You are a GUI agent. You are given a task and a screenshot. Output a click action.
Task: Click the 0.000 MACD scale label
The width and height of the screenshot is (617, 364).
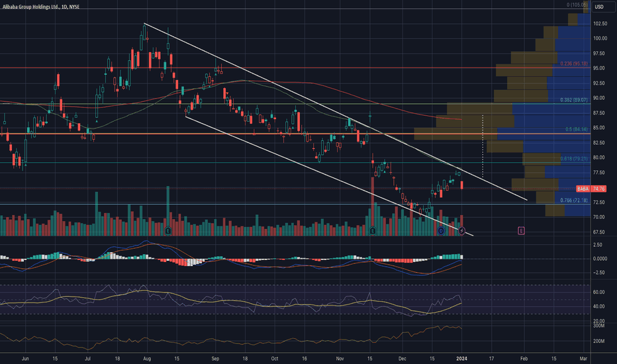coord(600,259)
